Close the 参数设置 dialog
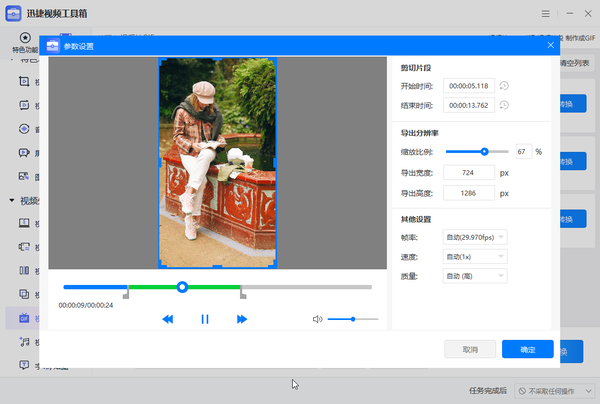This screenshot has height=404, width=600. 551,45
